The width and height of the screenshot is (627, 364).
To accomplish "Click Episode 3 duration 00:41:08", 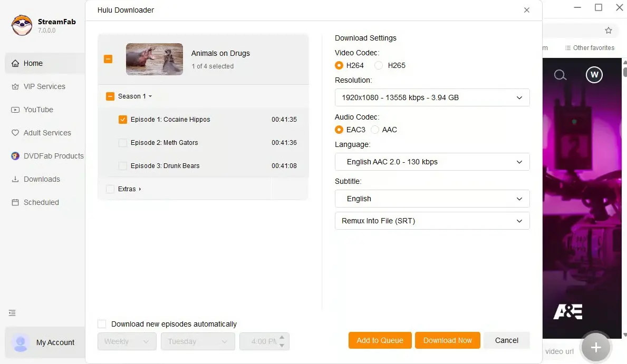I will pos(284,166).
